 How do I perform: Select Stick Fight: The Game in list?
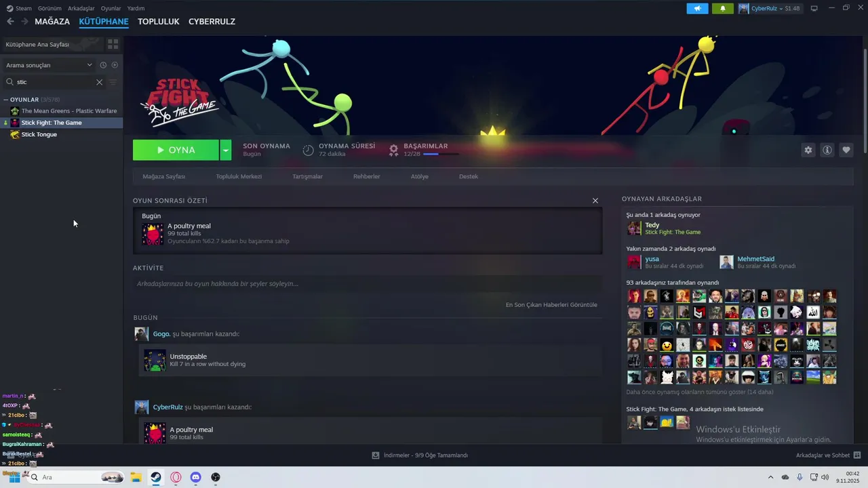(x=62, y=123)
